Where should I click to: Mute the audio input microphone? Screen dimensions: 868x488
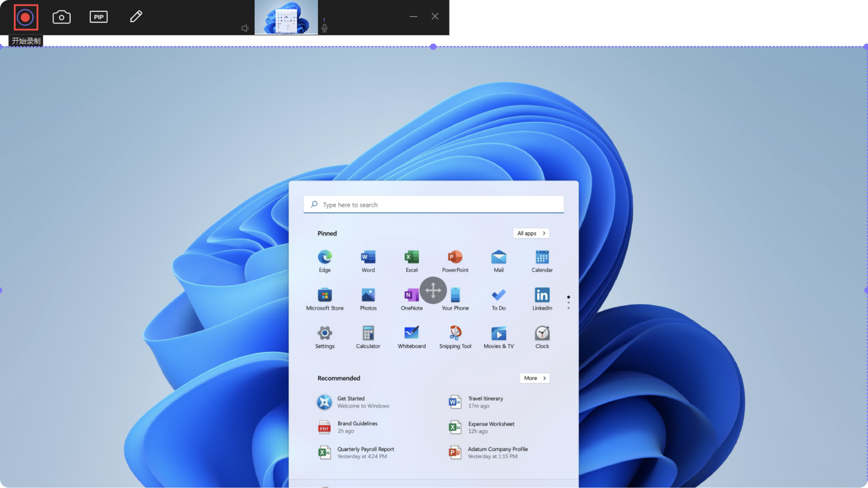(324, 28)
